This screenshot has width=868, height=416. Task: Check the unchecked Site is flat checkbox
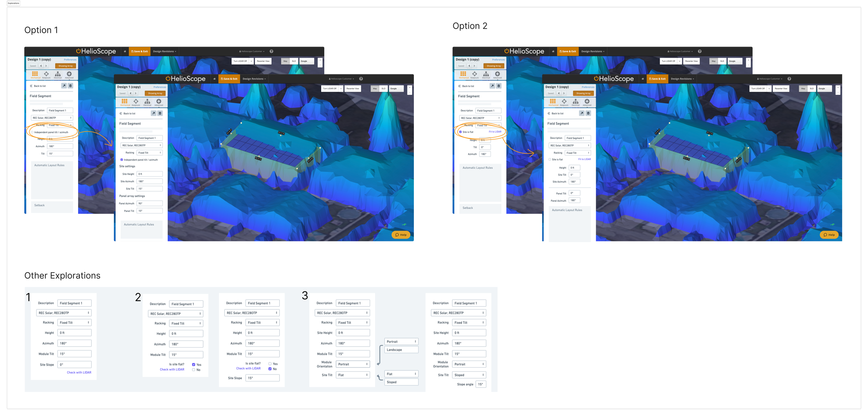point(550,159)
